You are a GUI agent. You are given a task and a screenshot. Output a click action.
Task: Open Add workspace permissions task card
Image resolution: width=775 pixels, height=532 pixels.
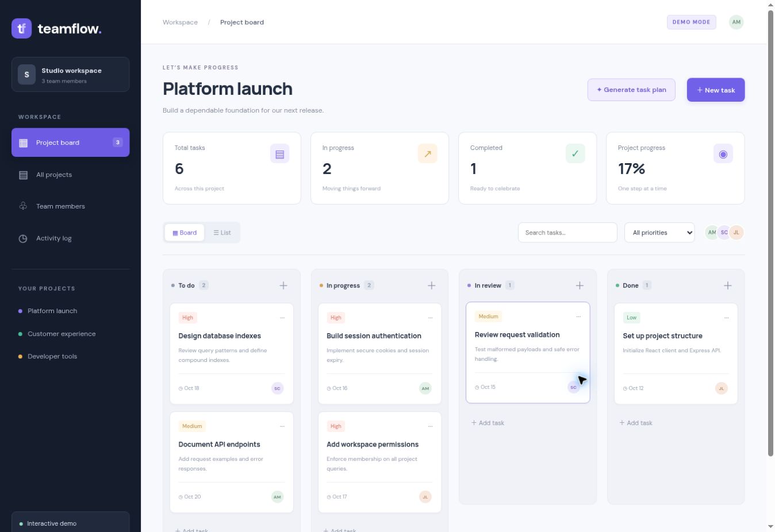click(379, 462)
